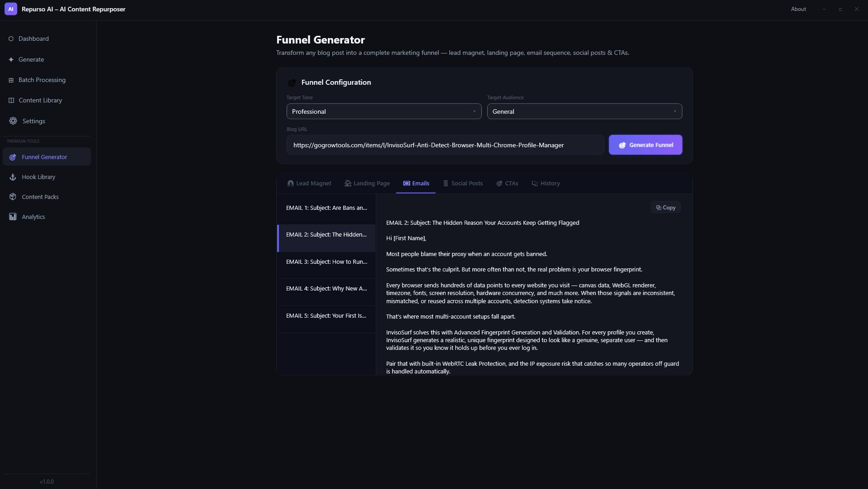This screenshot has width=868, height=489.
Task: Click the Hook Library anchor icon
Action: [x=13, y=177]
